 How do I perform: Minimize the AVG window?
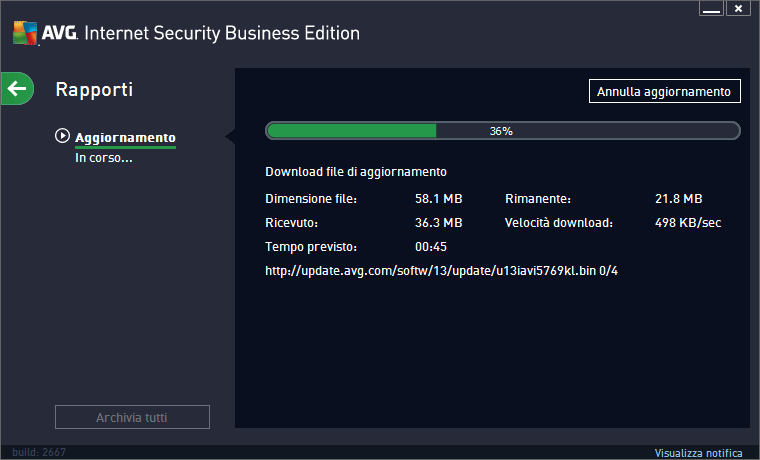pos(711,8)
